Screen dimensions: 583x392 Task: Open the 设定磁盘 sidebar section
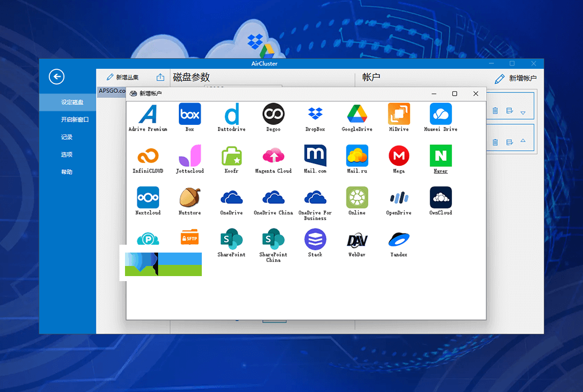click(x=68, y=102)
